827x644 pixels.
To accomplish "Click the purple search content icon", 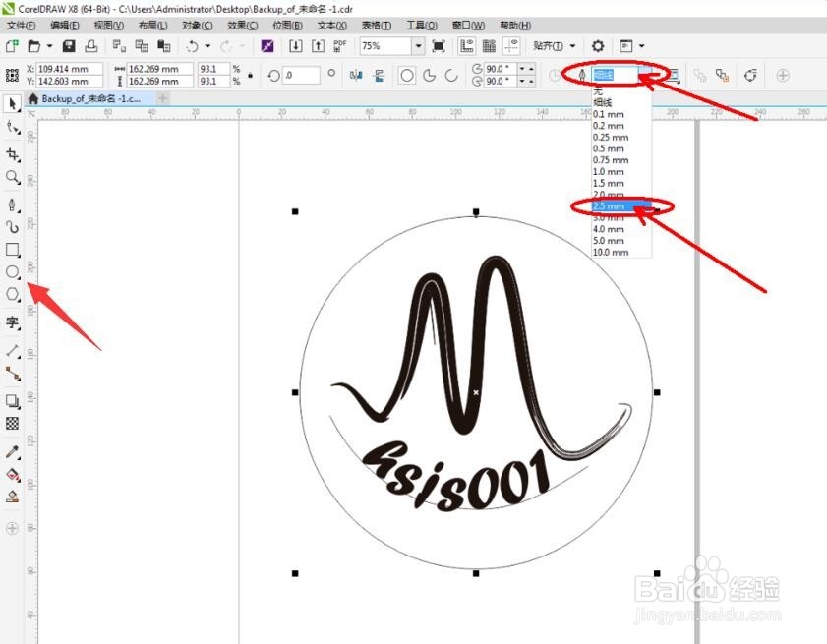I will tap(267, 46).
